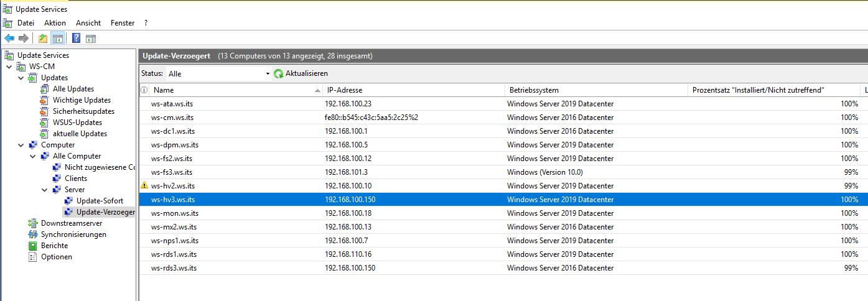Viewport: 868px width, 301px height.
Task: Click the Sicherheitsupdates icon
Action: (x=44, y=111)
